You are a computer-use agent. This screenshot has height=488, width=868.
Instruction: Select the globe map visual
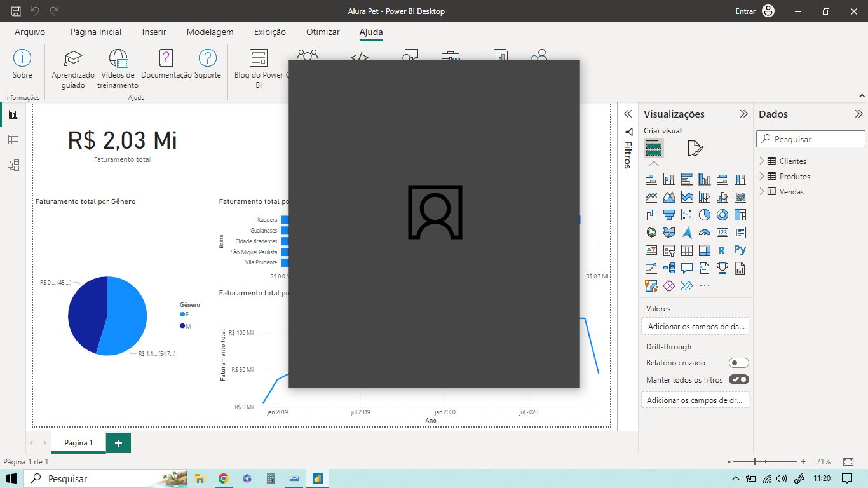coord(651,233)
